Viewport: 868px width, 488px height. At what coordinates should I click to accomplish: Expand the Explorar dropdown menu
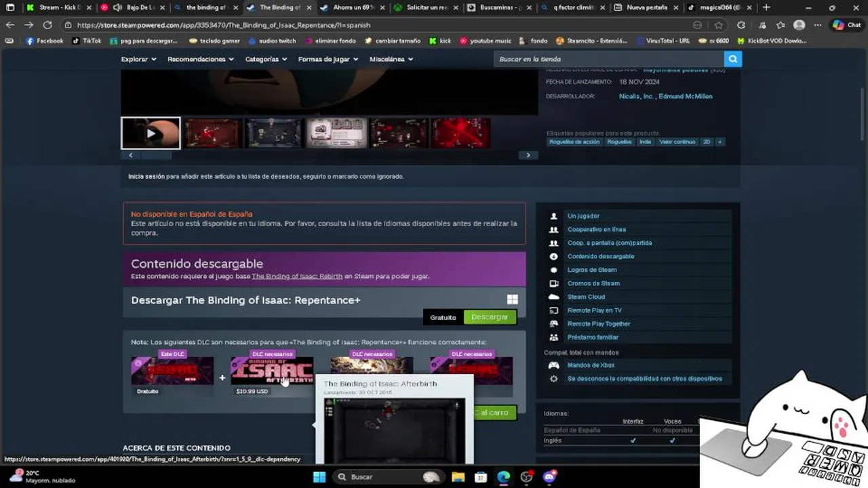point(138,59)
